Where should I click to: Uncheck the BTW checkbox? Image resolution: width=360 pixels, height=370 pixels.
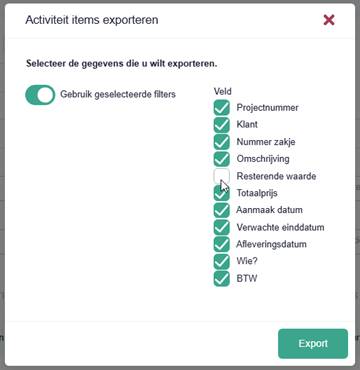(222, 278)
